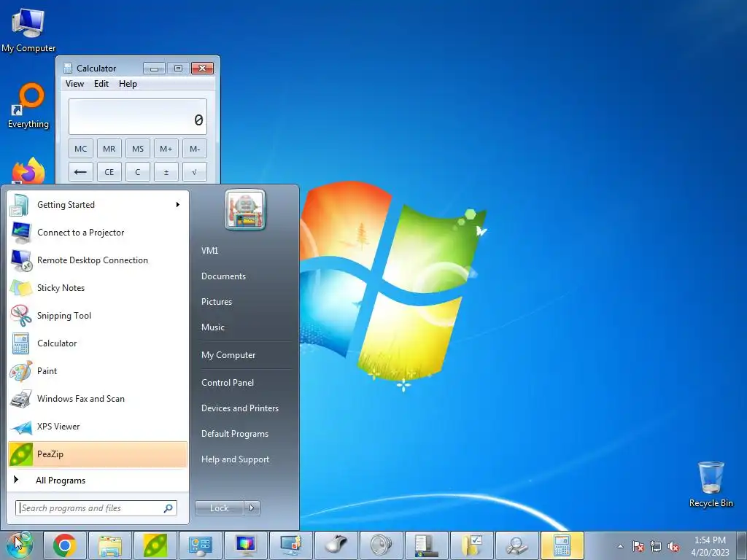Open Music library link
This screenshot has height=560, width=747.
pyautogui.click(x=213, y=327)
